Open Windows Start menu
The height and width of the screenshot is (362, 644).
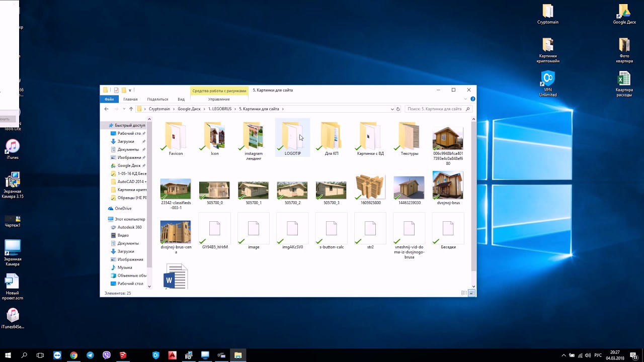click(8, 355)
